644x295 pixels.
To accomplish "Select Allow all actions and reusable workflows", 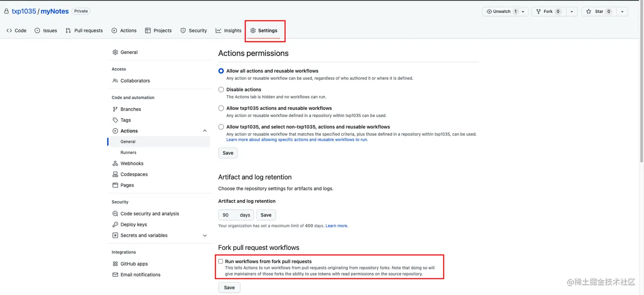I will tap(221, 71).
